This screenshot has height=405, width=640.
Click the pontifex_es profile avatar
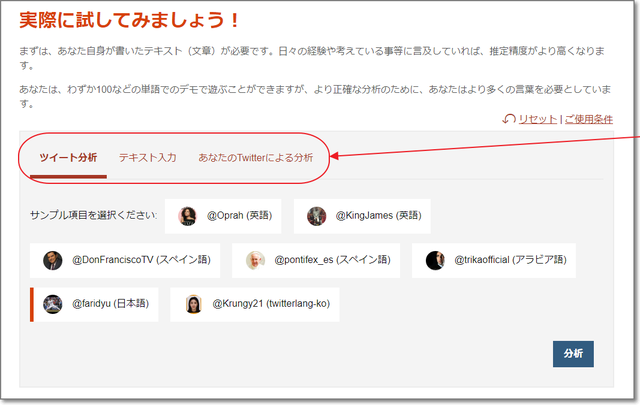[255, 260]
